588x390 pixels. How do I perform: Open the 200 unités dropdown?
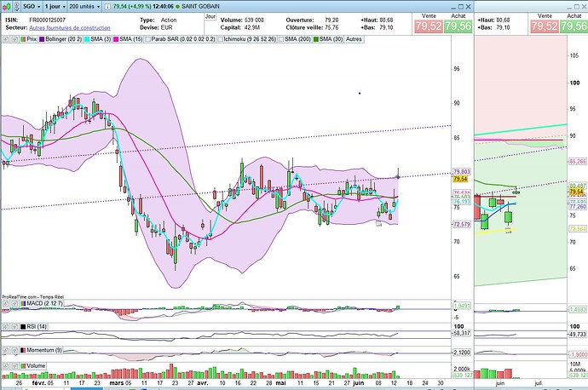point(84,6)
